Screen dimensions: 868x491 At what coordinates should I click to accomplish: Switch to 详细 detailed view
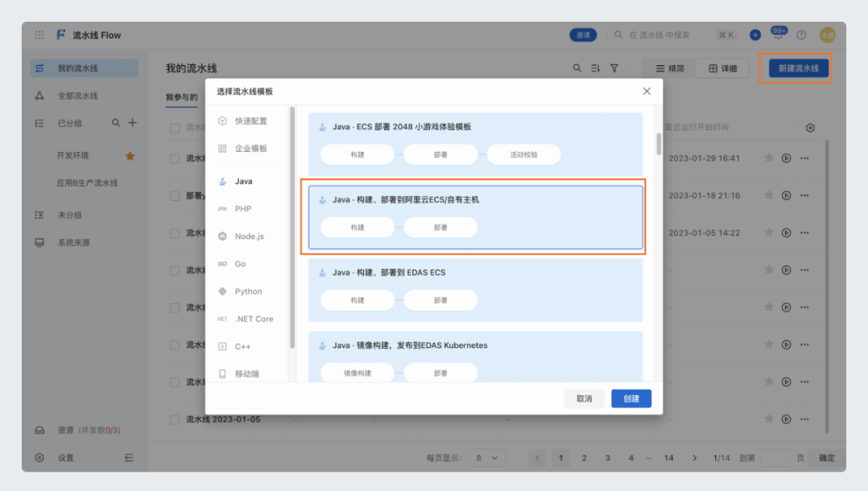(x=723, y=68)
